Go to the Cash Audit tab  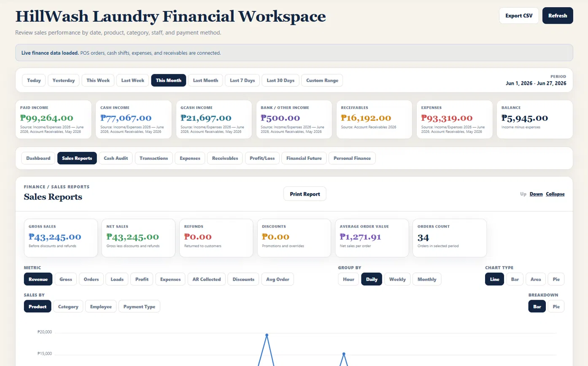click(116, 158)
